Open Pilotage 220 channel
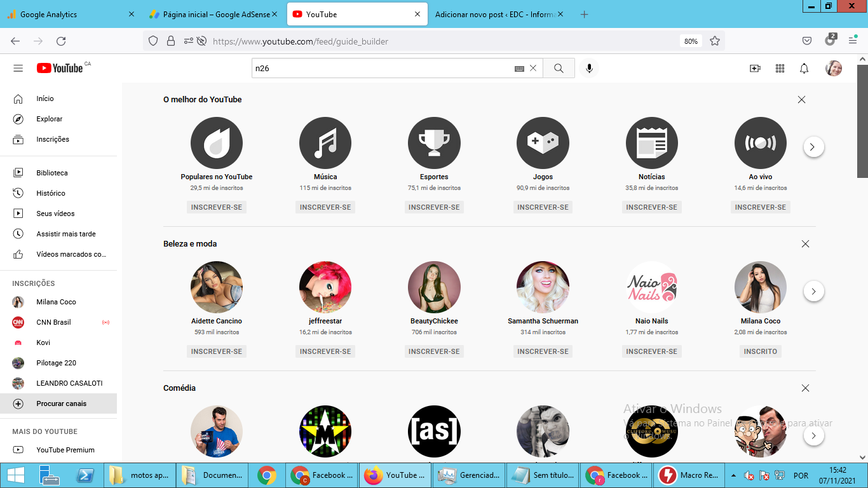868x488 pixels. [x=58, y=363]
